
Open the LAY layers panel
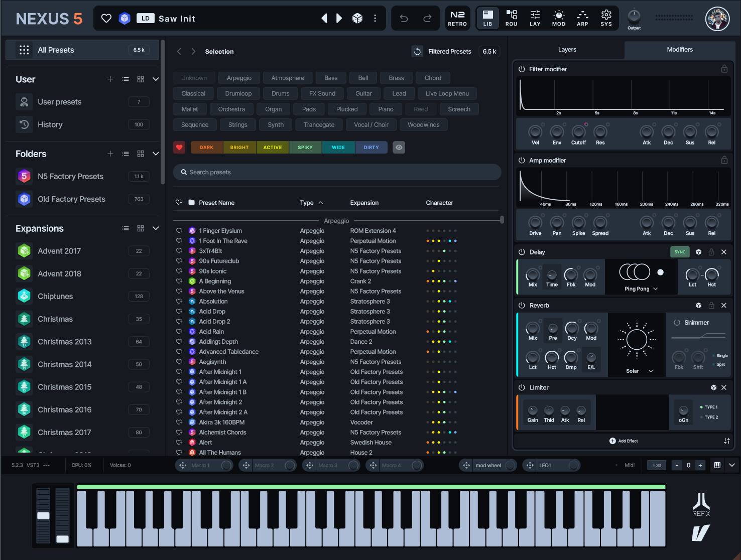[535, 18]
